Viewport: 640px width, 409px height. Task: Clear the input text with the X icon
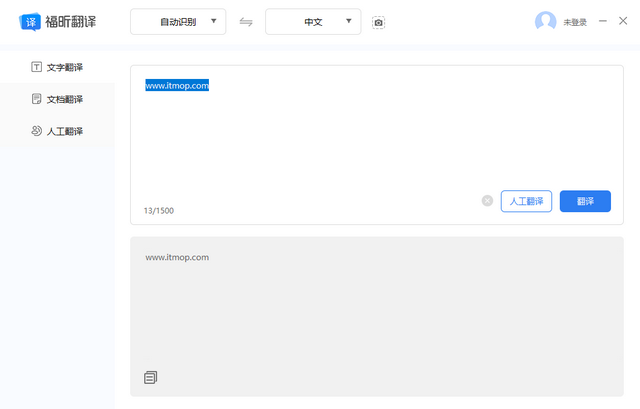coord(487,200)
